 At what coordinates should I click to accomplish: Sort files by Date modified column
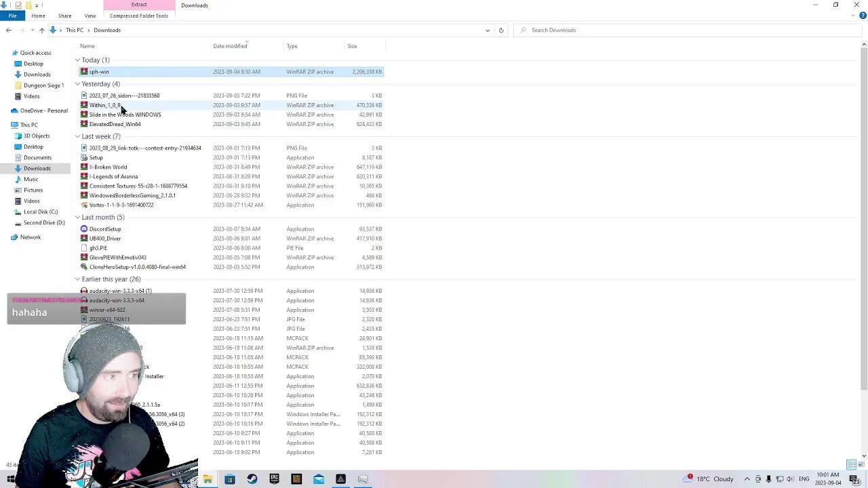231,46
